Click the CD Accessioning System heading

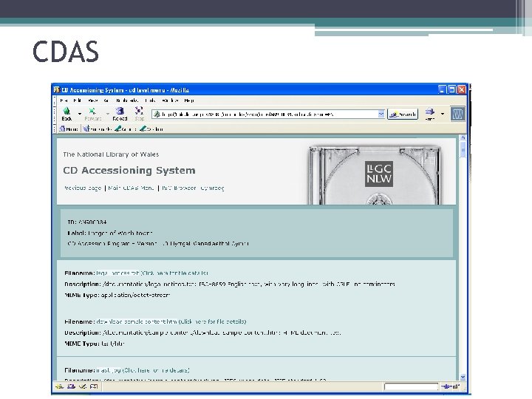click(129, 171)
